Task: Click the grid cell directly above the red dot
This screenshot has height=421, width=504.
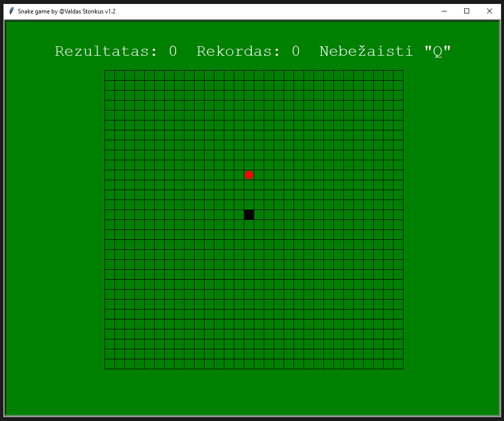Action: pyautogui.click(x=249, y=165)
